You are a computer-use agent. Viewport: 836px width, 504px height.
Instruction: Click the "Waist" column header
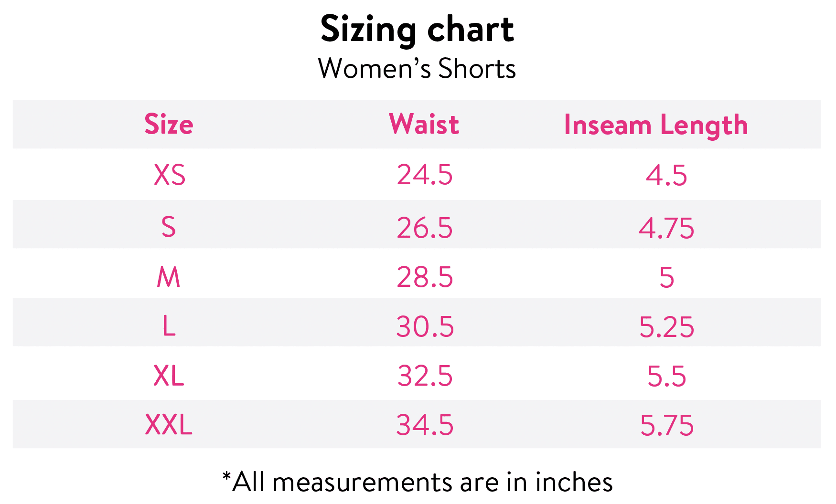[x=424, y=125]
